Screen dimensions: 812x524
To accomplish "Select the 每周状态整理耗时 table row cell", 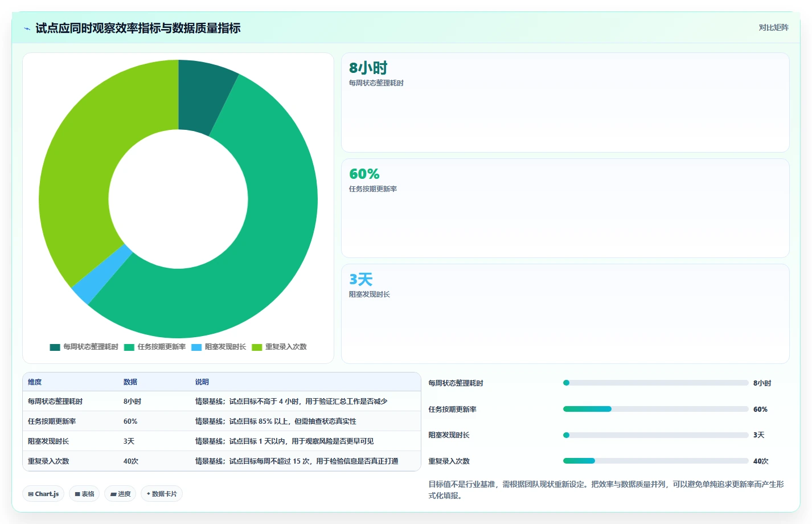I will [x=55, y=402].
